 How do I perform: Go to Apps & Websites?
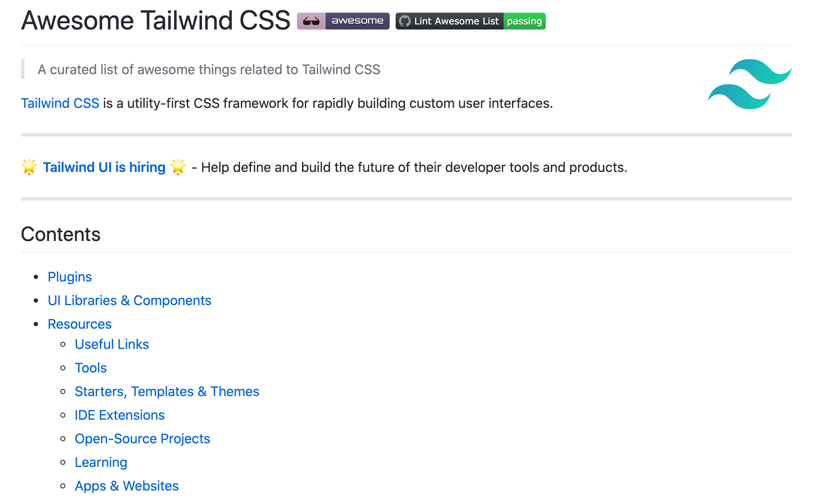click(x=127, y=486)
